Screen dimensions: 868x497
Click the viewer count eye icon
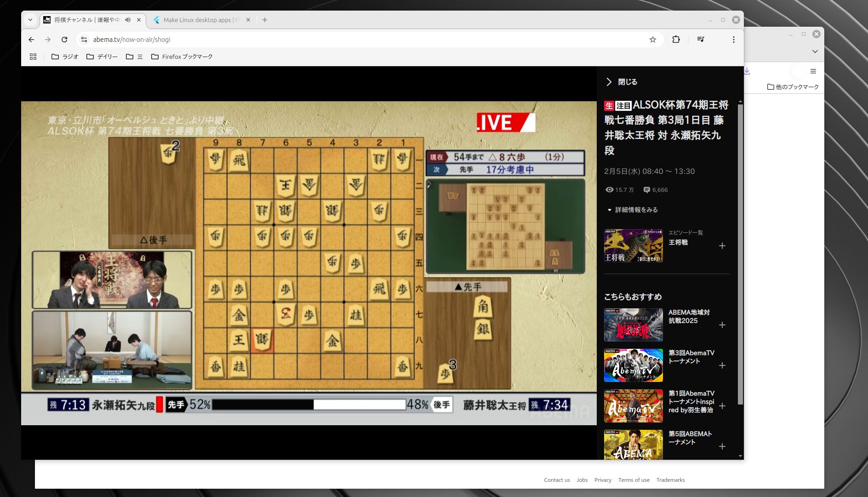(609, 190)
